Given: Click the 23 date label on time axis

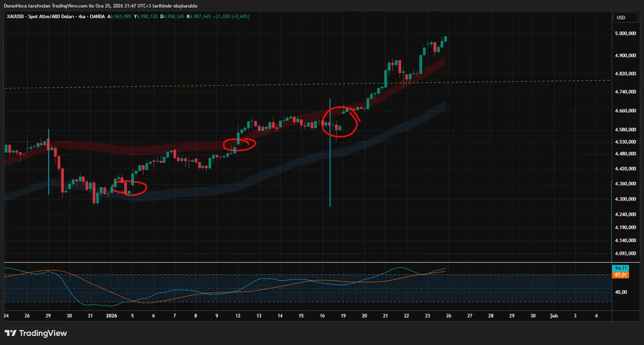Looking at the screenshot, I should 428,316.
